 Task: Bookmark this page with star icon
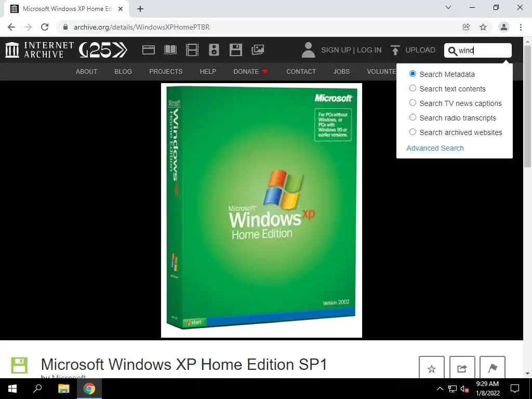coord(483,27)
